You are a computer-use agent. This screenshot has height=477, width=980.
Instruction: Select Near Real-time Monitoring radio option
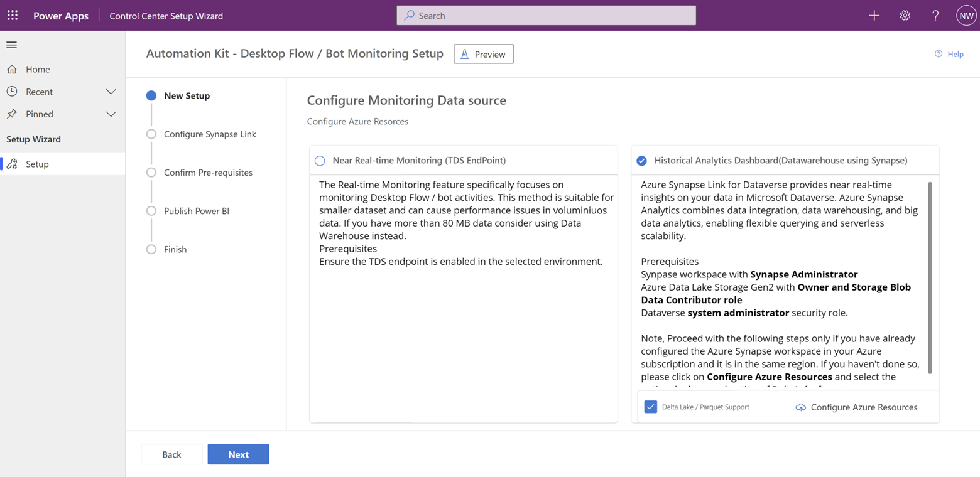tap(320, 161)
